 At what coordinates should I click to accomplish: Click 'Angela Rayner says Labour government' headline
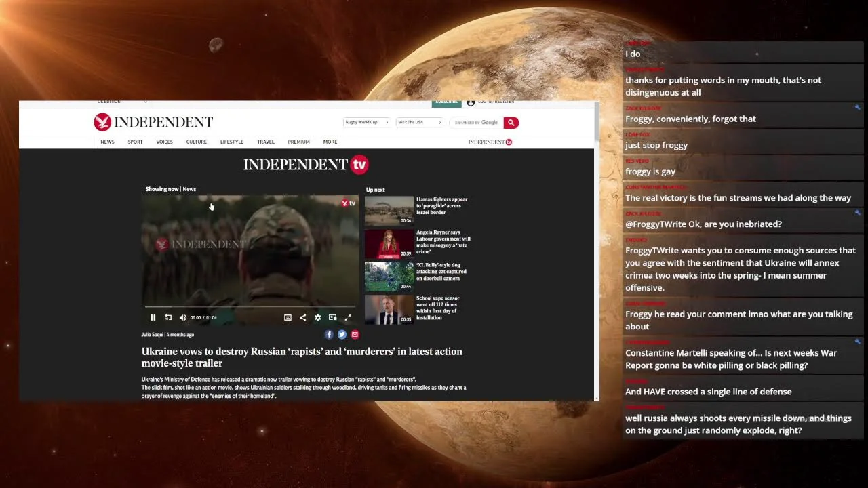(x=443, y=242)
